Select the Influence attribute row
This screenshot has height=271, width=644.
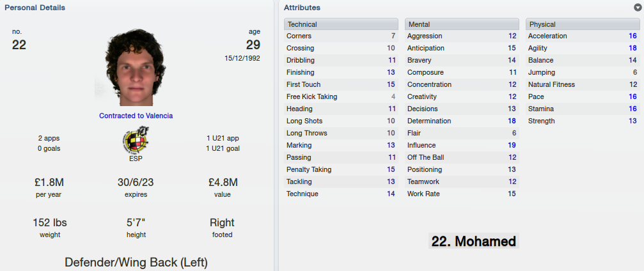pyautogui.click(x=462, y=145)
